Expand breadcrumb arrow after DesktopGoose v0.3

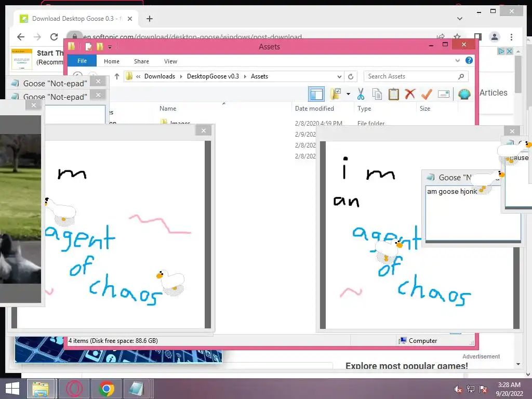coord(245,77)
